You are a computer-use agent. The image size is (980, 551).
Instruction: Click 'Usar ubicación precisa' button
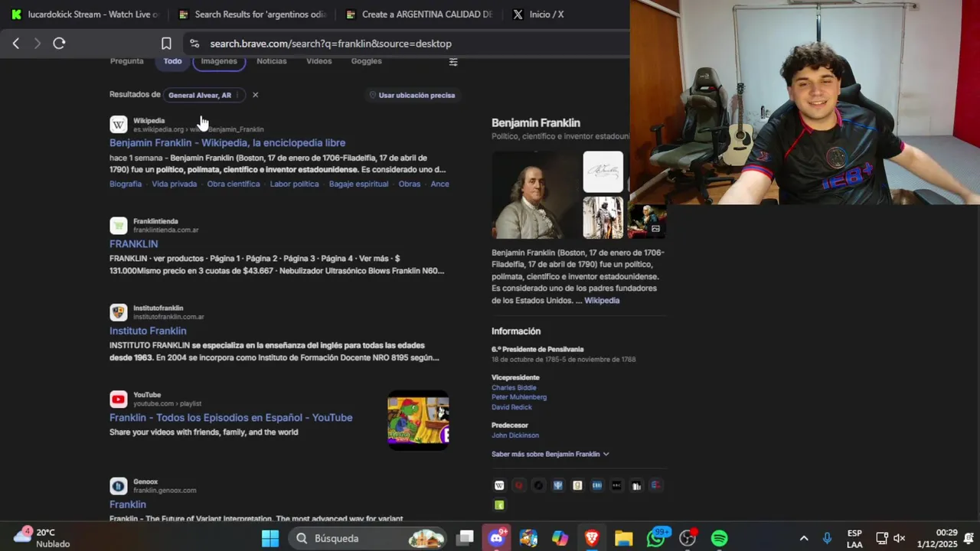point(412,95)
